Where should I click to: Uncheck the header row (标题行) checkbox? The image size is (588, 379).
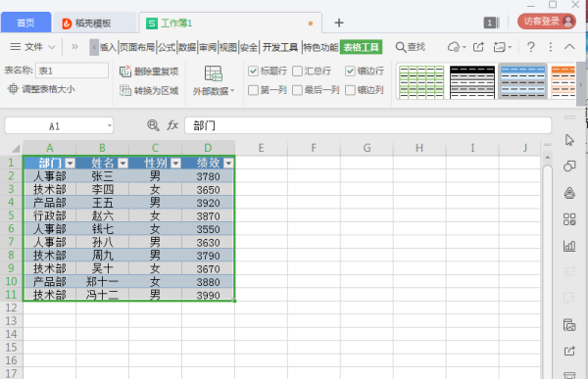coord(253,71)
